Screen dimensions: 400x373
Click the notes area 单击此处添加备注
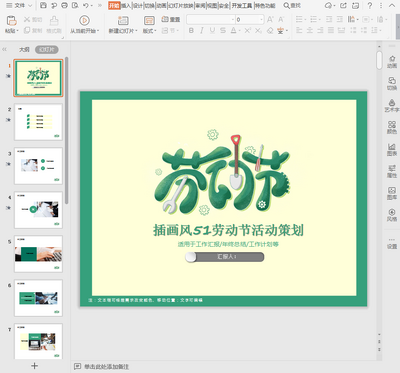tap(106, 366)
